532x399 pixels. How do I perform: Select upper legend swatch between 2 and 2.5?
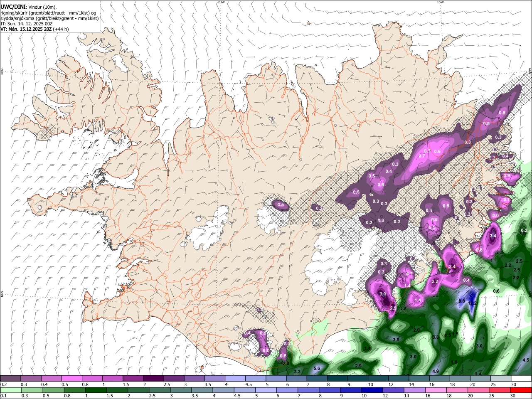(x=153, y=379)
